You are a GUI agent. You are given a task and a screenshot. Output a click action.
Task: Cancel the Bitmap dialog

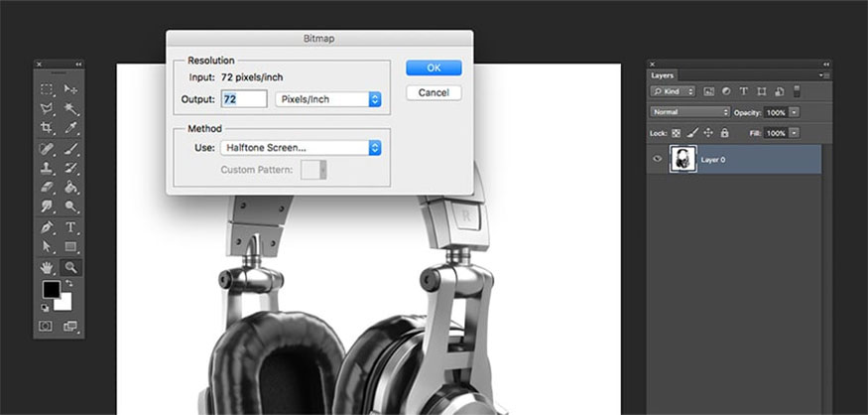coord(434,92)
